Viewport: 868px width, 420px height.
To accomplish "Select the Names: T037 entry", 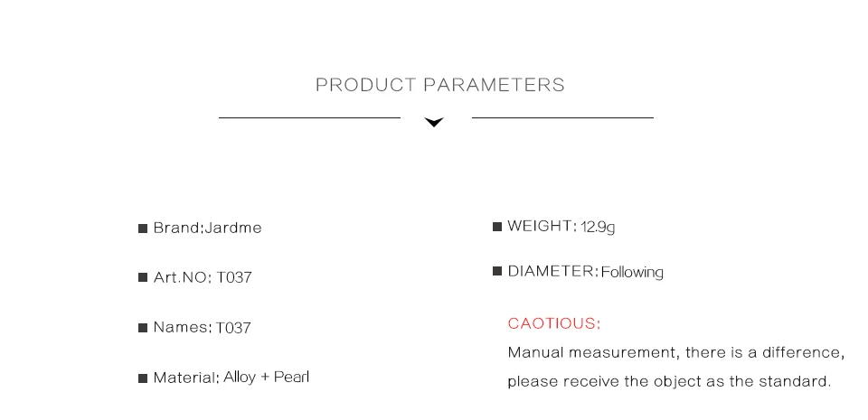I will coord(202,327).
